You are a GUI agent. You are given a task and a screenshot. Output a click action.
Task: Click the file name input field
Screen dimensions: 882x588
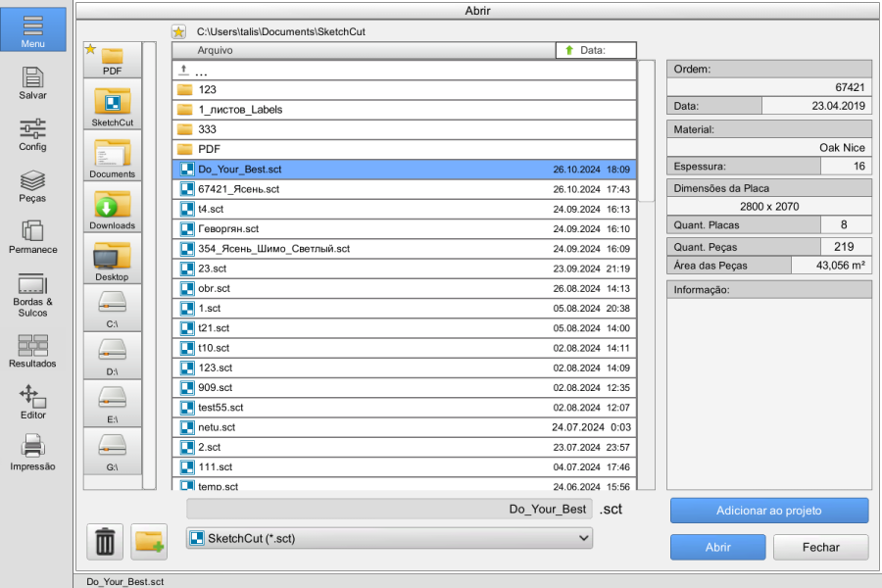tap(389, 510)
